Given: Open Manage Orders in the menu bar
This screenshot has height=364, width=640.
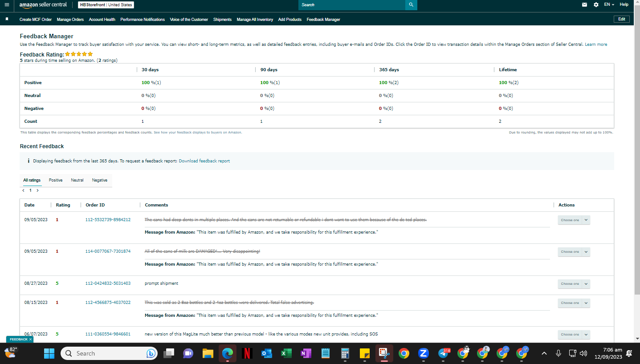Looking at the screenshot, I should click(x=70, y=20).
